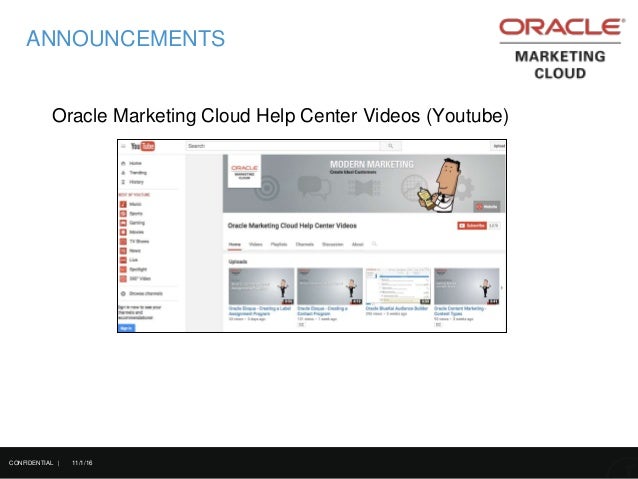638x479 pixels.
Task: Open the Sports channel icon
Action: click(x=123, y=213)
